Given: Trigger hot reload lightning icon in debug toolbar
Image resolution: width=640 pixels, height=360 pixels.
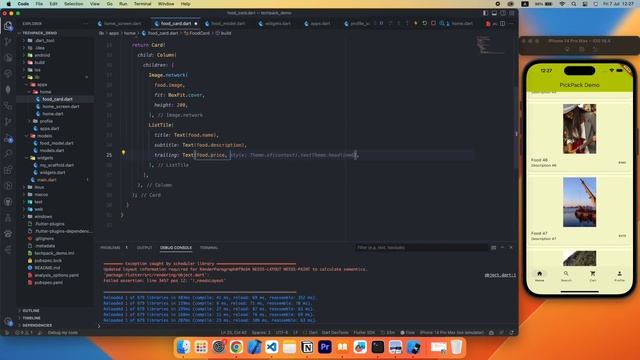Looking at the screenshot, I should (x=416, y=23).
